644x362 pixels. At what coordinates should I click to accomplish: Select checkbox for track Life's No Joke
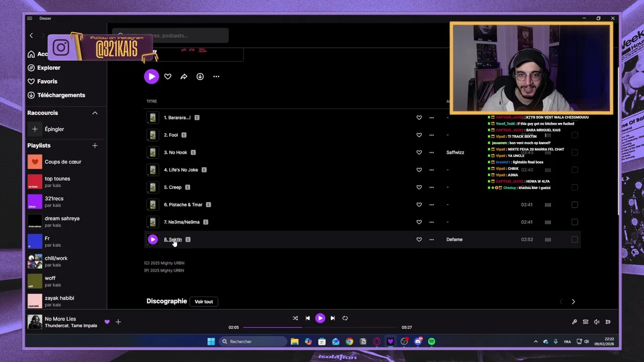pos(575,170)
